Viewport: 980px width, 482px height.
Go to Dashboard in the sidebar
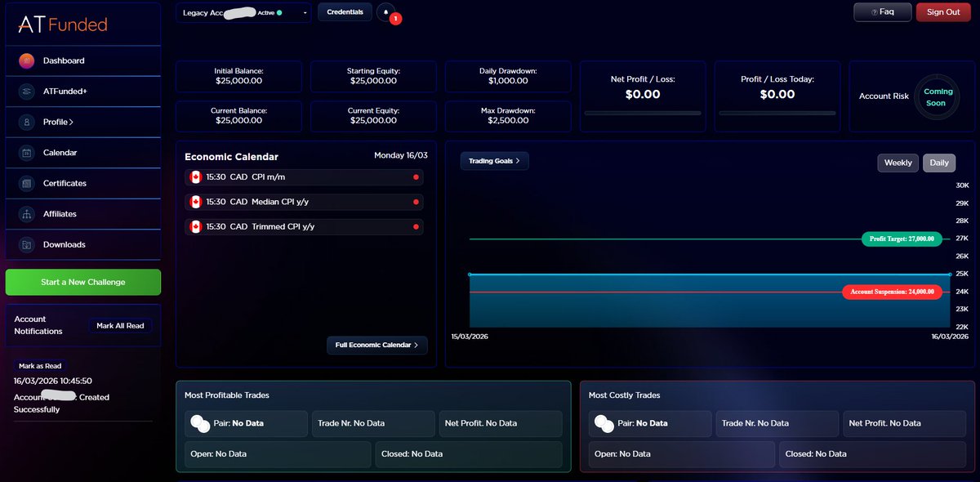click(85, 60)
